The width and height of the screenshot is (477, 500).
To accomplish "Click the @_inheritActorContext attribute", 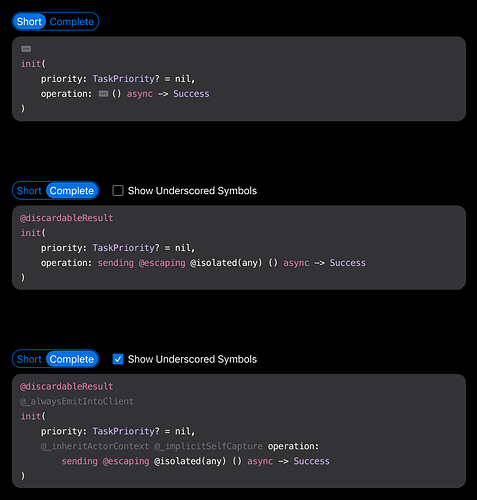I will 95,446.
